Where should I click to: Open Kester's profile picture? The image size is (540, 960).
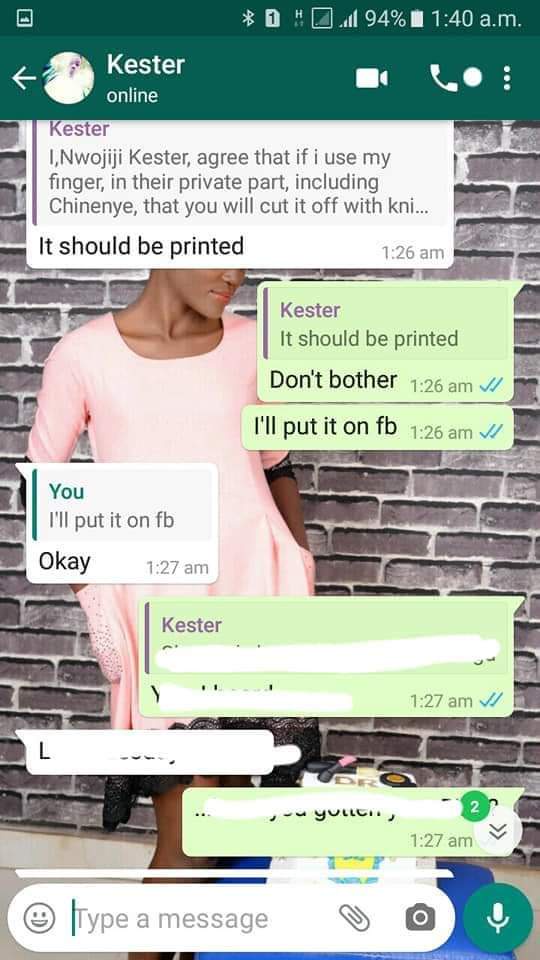69,78
